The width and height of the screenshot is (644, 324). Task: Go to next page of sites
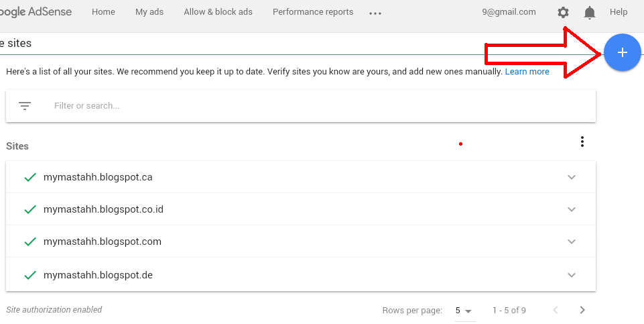(582, 310)
